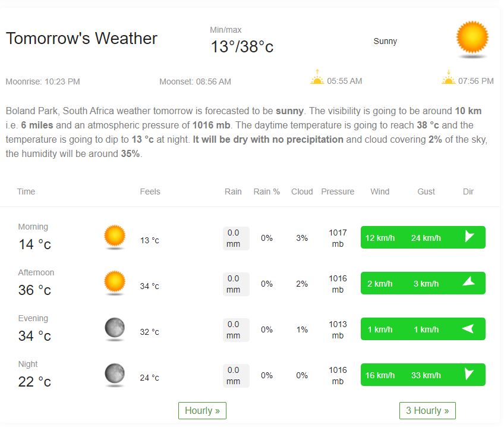504x427 pixels.
Task: Click the Night wind direction arrow
Action: 469,374
